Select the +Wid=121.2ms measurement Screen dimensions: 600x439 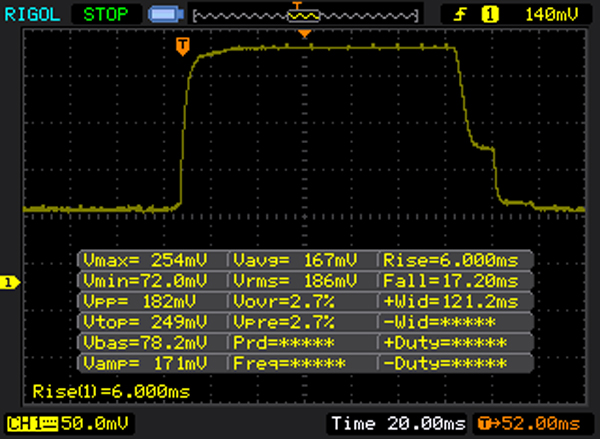tap(451, 302)
